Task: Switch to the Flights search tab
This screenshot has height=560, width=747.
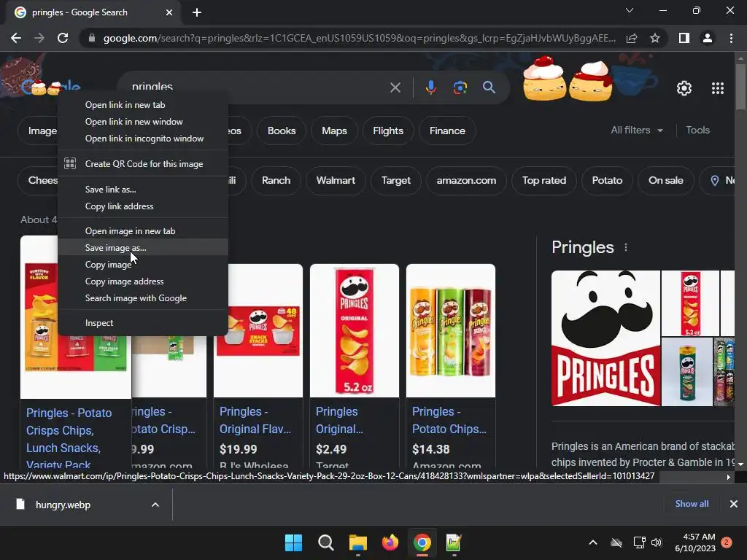Action: (388, 131)
